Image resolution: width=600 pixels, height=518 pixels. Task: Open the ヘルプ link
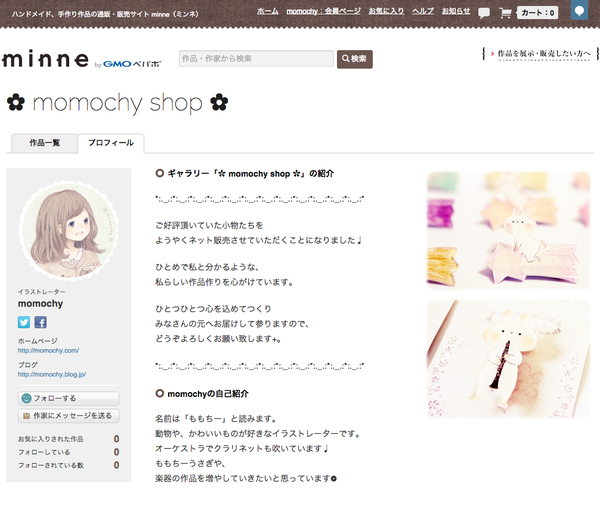pos(423,11)
